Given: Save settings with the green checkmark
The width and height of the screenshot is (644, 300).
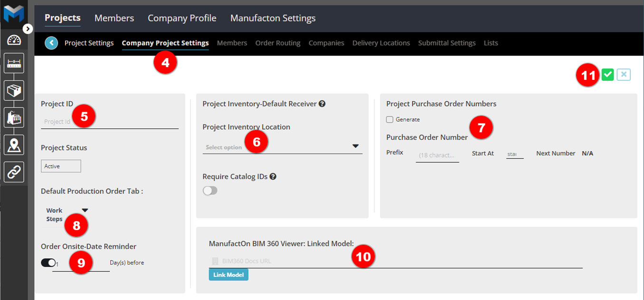Looking at the screenshot, I should coord(607,75).
